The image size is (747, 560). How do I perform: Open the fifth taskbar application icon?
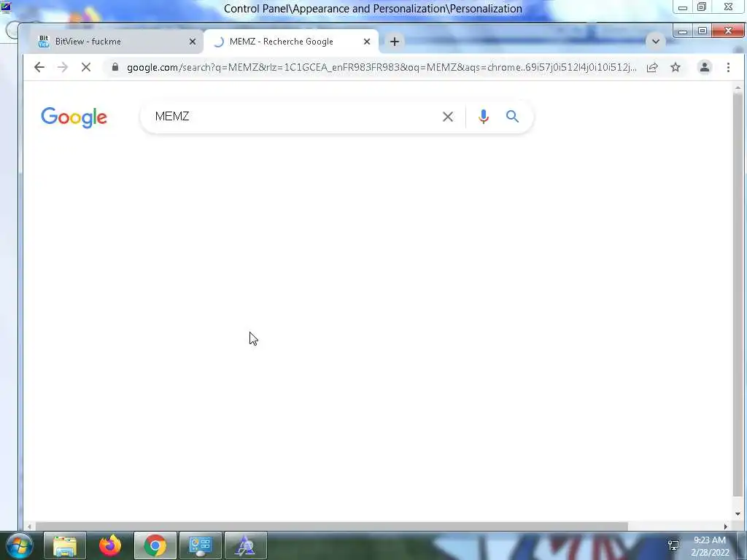pyautogui.click(x=245, y=545)
